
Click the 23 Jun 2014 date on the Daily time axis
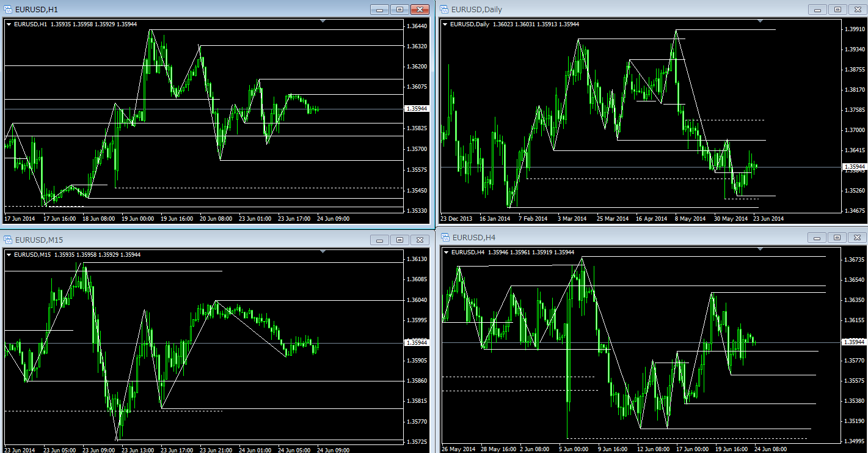[x=768, y=218]
